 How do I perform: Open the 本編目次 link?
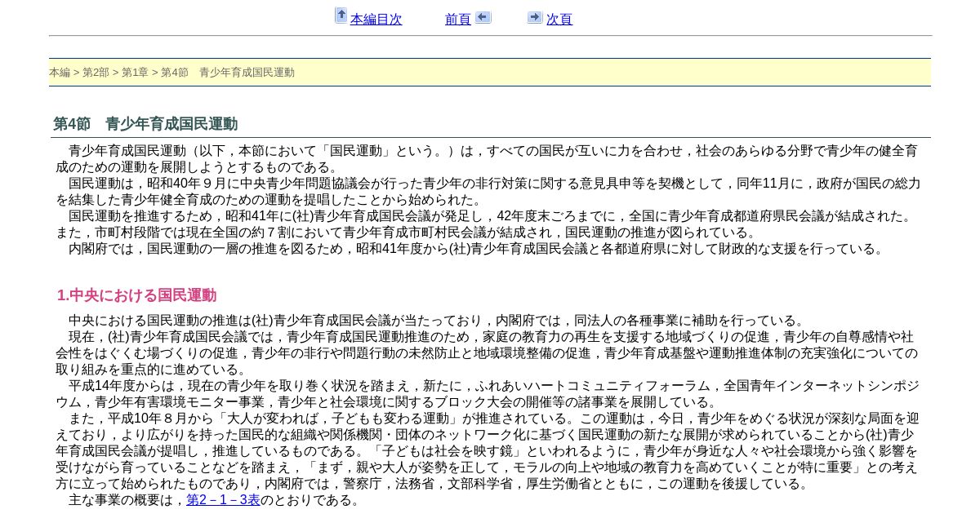pyautogui.click(x=376, y=20)
